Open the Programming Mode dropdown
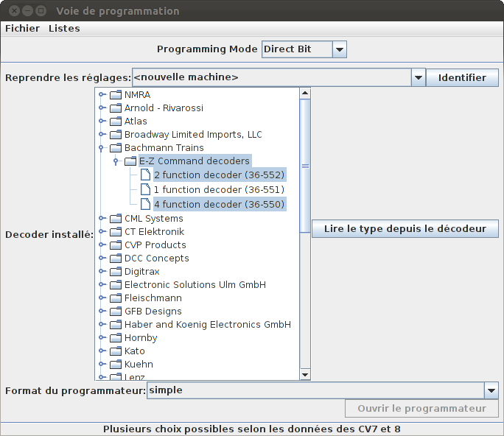The height and width of the screenshot is (436, 504). [x=340, y=49]
